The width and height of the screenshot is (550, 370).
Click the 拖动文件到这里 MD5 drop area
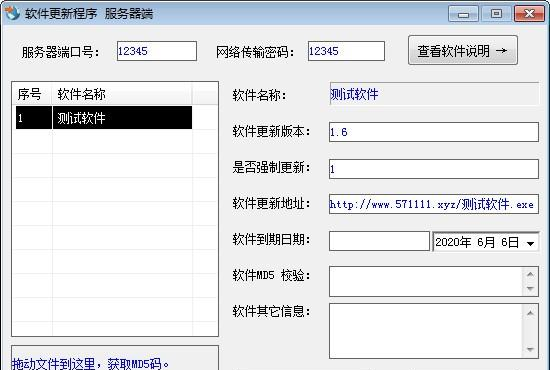(115, 358)
